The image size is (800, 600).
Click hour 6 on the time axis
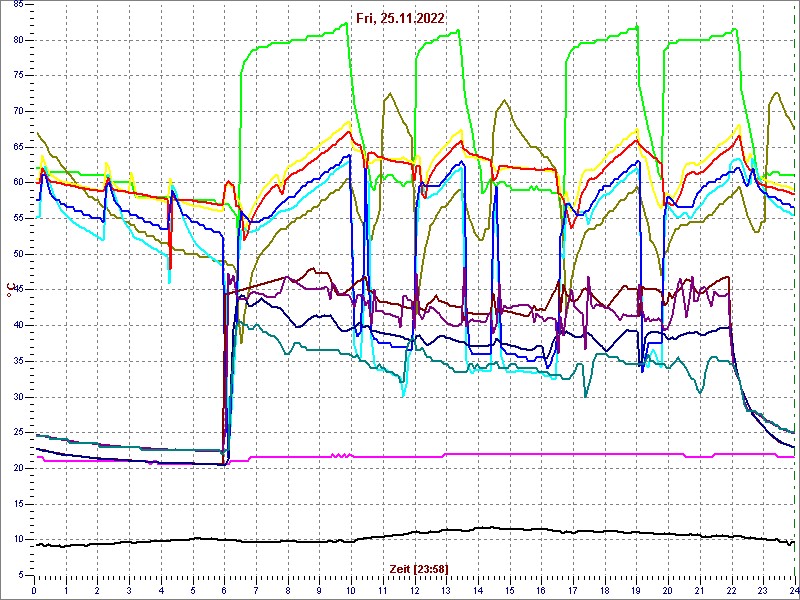pos(224,590)
